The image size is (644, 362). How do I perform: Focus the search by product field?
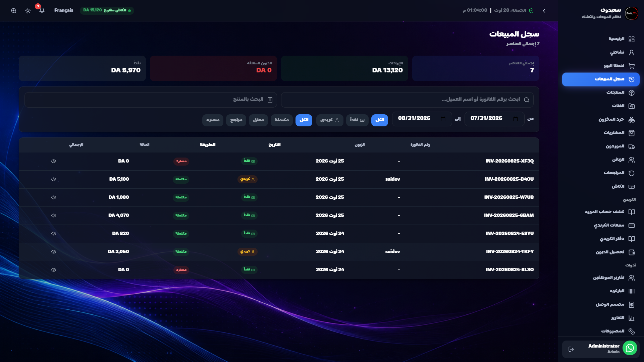pos(151,100)
